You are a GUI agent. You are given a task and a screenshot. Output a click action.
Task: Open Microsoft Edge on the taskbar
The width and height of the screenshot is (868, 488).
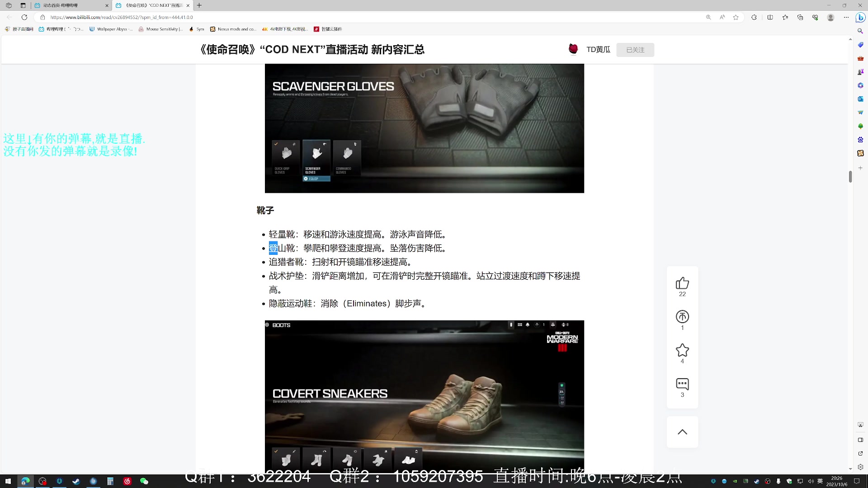25,481
